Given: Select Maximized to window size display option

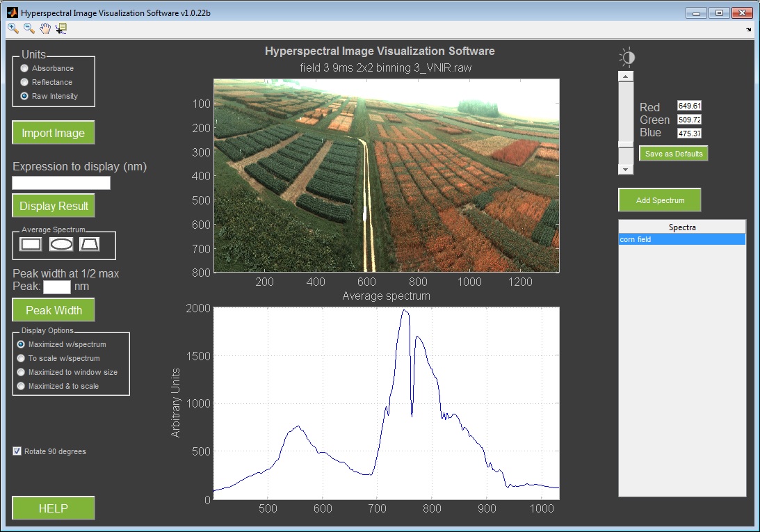Looking at the screenshot, I should tap(22, 372).
